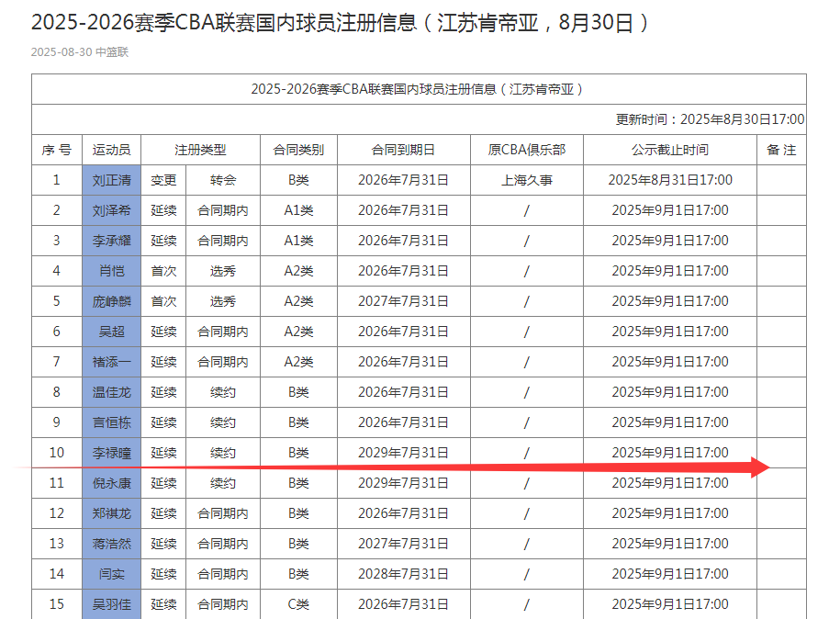Select player name 倪永康
This screenshot has height=619, width=840.
(111, 483)
